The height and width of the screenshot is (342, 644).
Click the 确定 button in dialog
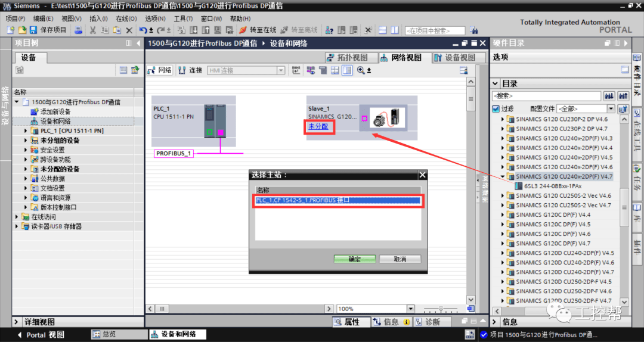[x=354, y=259]
